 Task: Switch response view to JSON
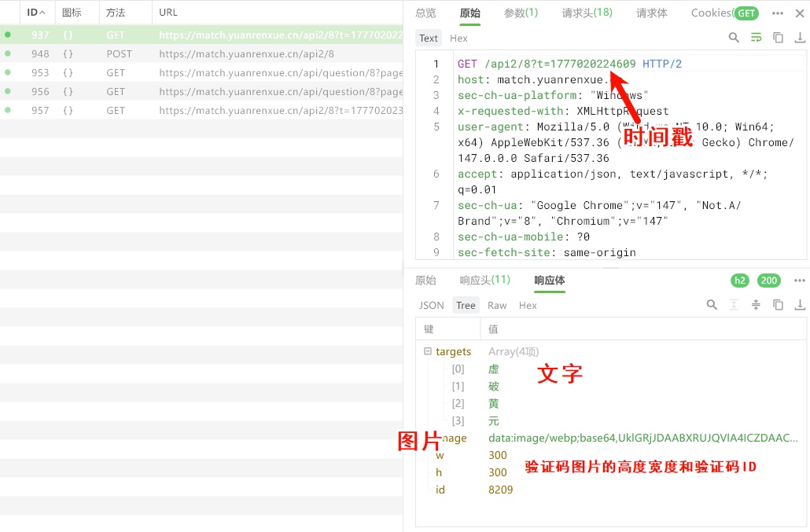tap(432, 306)
